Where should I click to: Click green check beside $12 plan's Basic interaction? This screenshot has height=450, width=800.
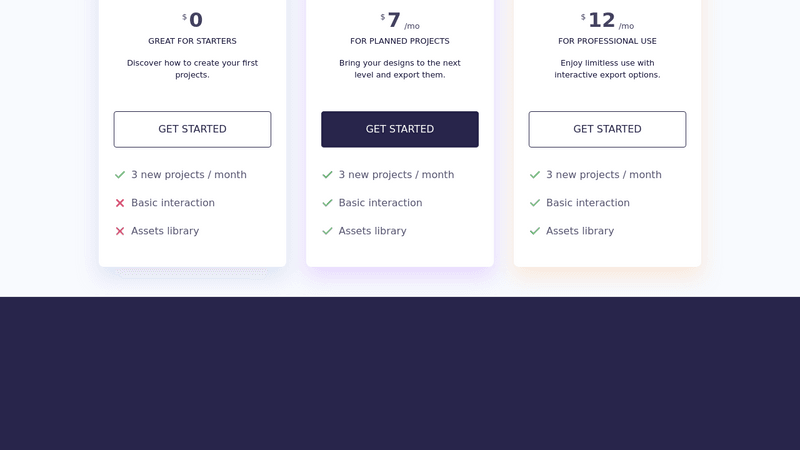[x=535, y=203]
